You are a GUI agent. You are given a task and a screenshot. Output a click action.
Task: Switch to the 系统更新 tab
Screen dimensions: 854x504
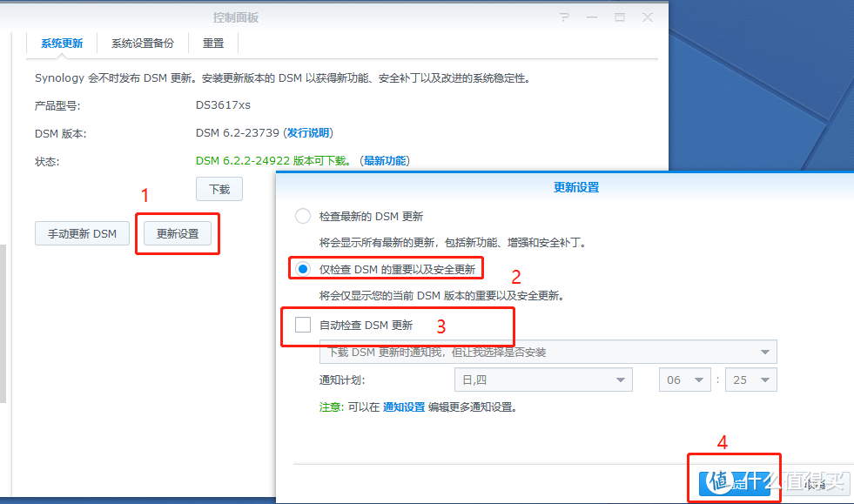pos(62,44)
